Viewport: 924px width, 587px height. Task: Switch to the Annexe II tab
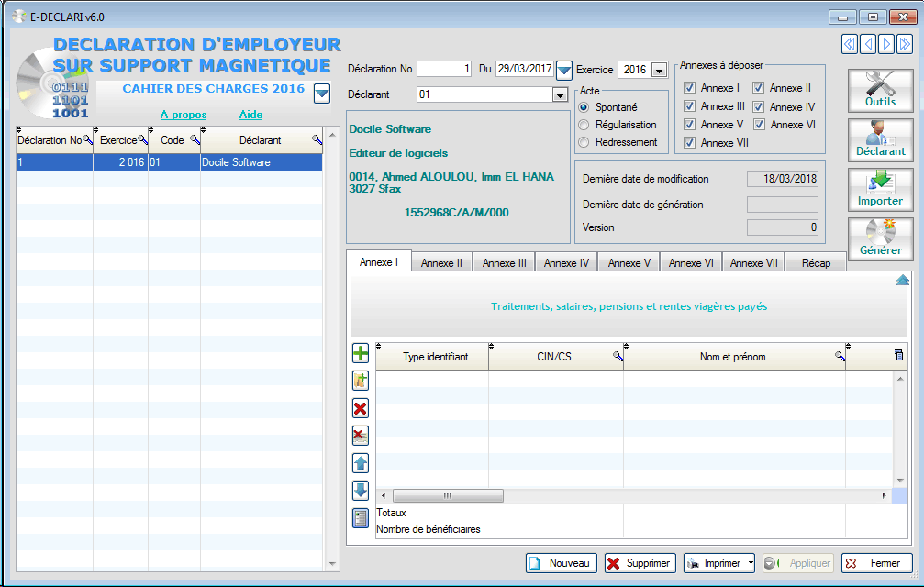point(441,263)
